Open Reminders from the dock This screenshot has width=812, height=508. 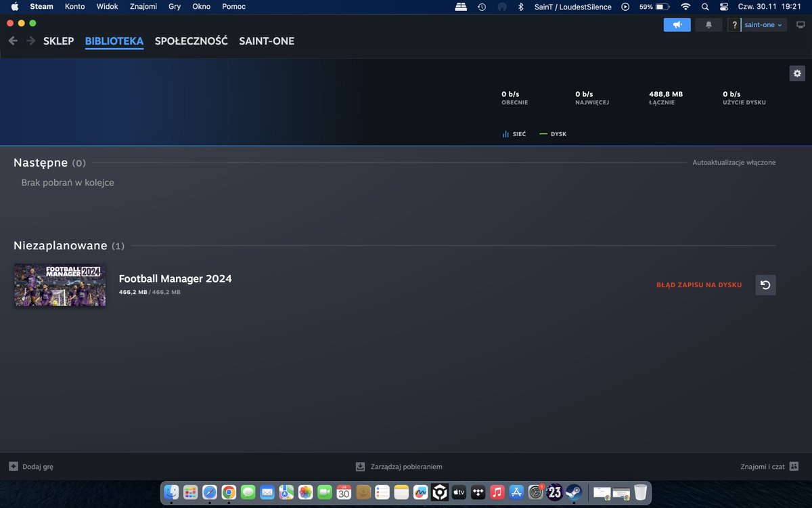(x=382, y=492)
